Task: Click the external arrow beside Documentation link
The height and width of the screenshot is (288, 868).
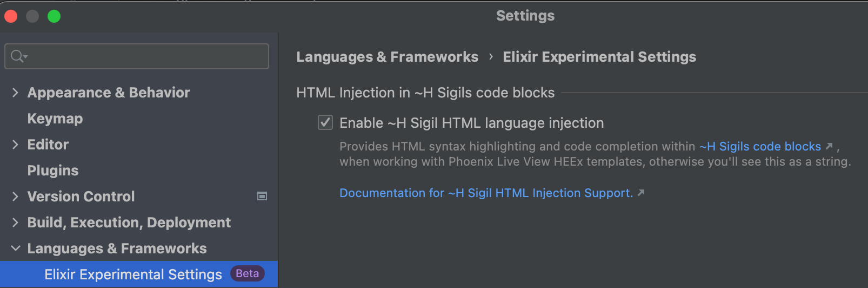Action: (x=641, y=193)
